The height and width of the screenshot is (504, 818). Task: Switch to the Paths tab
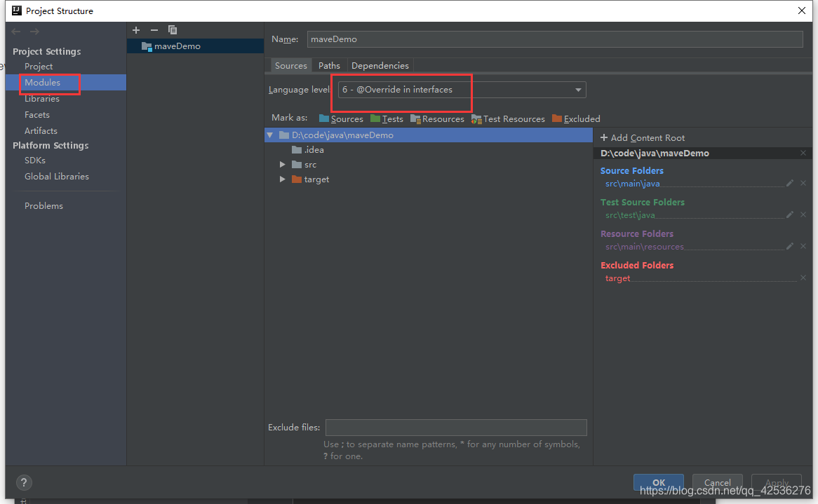[x=329, y=65]
